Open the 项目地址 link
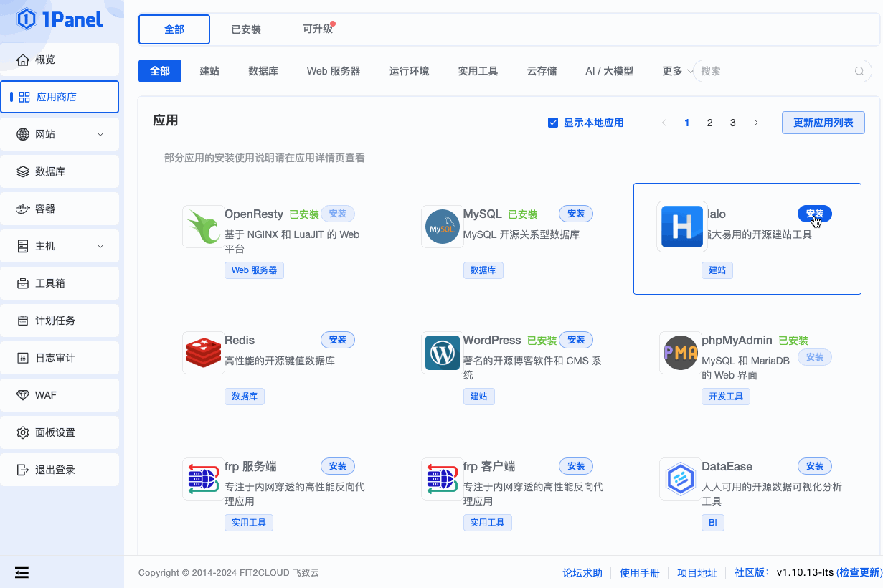Image resolution: width=883 pixels, height=588 pixels. pos(697,573)
